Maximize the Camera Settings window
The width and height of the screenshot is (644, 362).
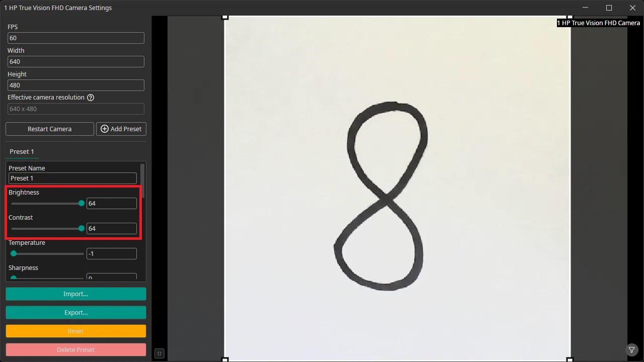(x=609, y=8)
